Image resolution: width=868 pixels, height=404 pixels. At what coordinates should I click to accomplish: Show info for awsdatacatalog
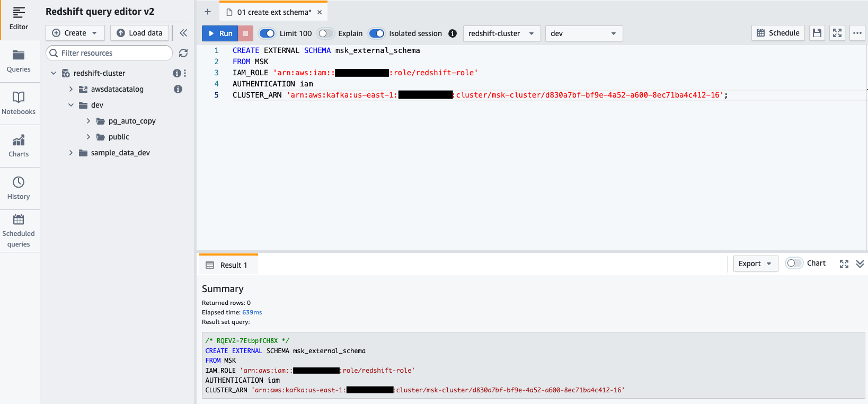pos(178,89)
